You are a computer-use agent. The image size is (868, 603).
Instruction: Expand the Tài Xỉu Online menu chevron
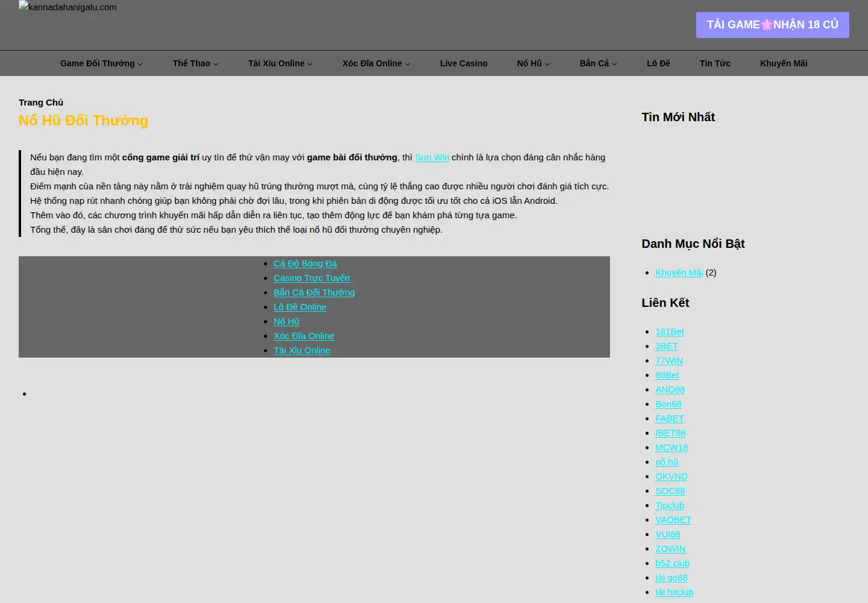point(310,64)
